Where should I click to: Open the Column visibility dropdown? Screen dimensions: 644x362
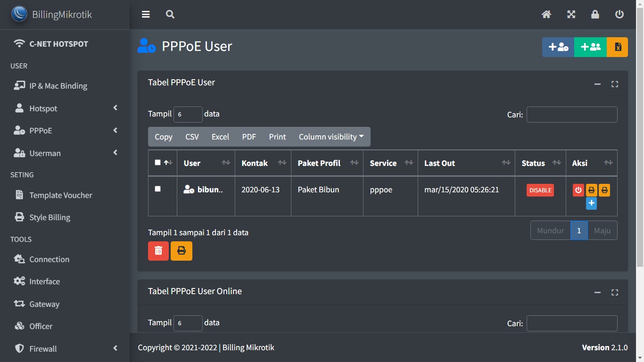click(331, 137)
